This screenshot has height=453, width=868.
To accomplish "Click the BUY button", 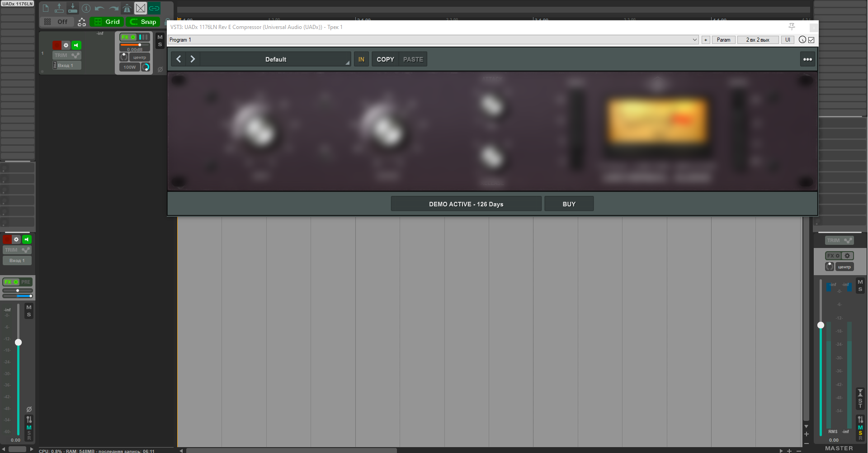I will (569, 204).
